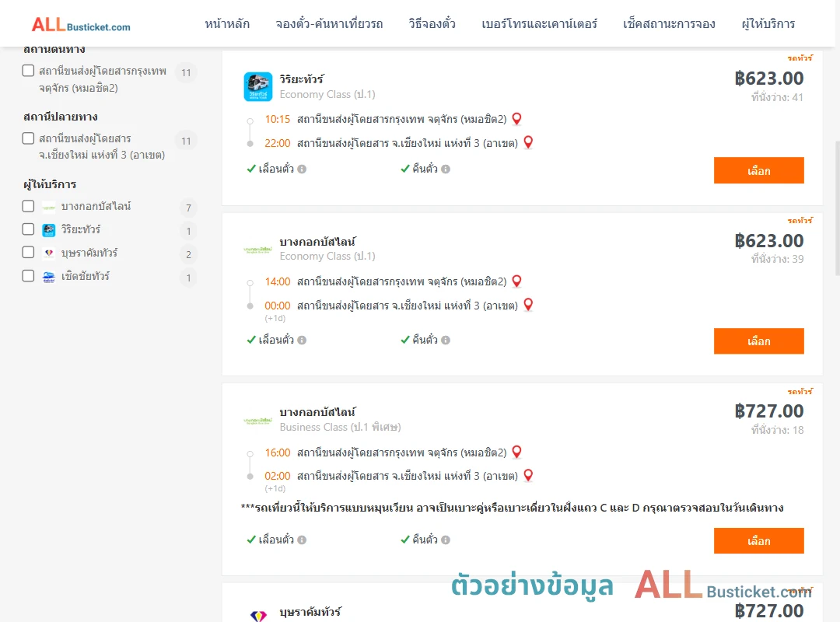Click the page vertical scrollbar
The height and width of the screenshot is (622, 840).
(837, 209)
